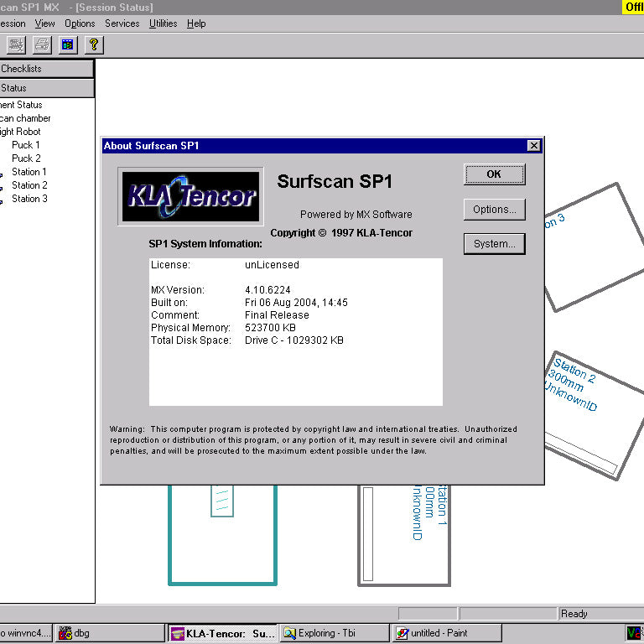The height and width of the screenshot is (644, 644).
Task: Click the KLA-Tencor logo image
Action: (x=190, y=196)
